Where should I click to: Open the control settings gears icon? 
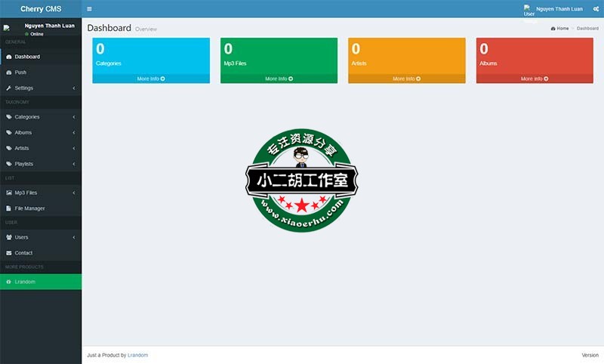pos(596,9)
